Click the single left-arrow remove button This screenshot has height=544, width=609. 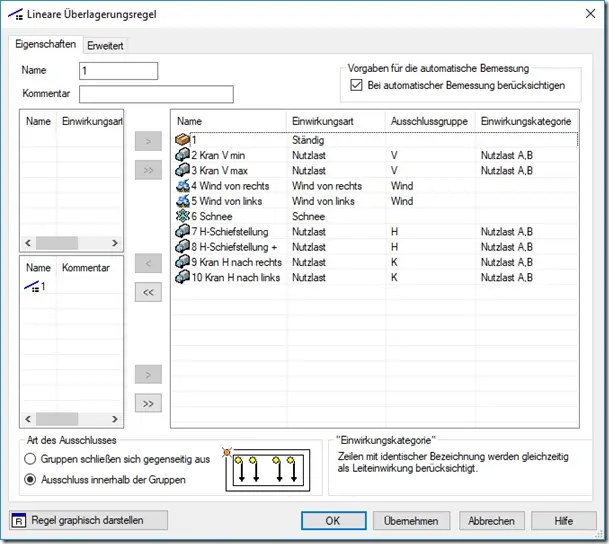pos(148,263)
